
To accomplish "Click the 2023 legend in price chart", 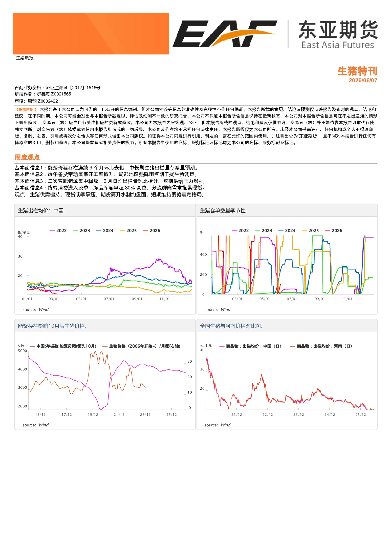I will coord(81,231).
